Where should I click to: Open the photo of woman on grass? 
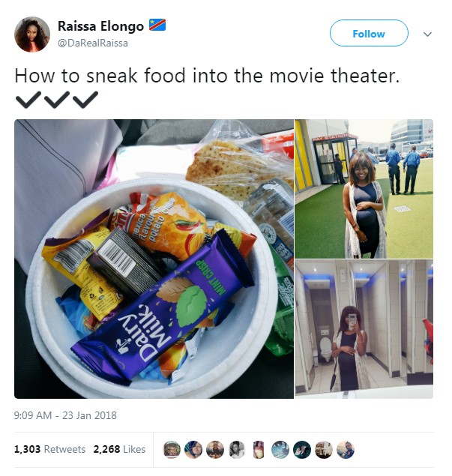pyautogui.click(x=364, y=189)
